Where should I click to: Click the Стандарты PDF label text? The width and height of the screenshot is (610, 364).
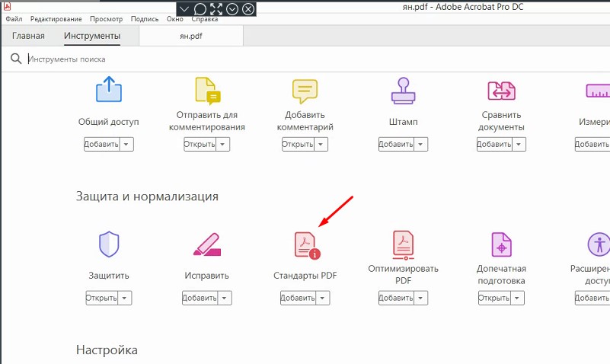tap(305, 276)
